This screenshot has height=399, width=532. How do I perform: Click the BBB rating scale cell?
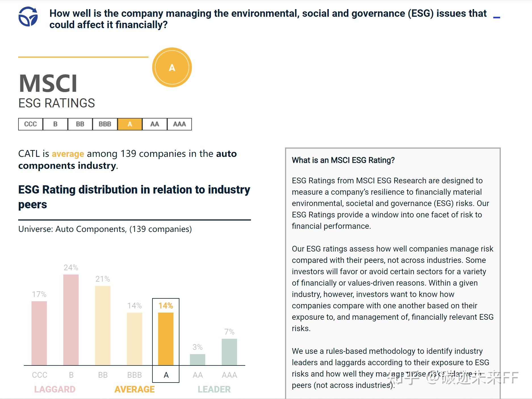coord(105,124)
